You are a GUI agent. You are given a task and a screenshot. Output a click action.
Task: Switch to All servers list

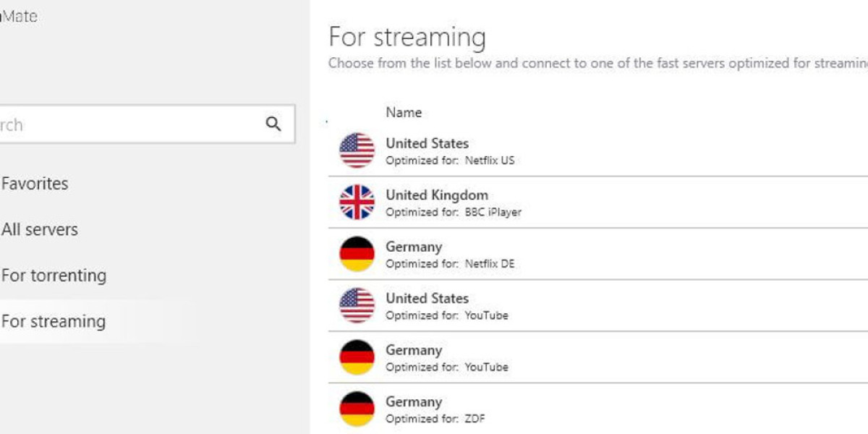click(40, 230)
